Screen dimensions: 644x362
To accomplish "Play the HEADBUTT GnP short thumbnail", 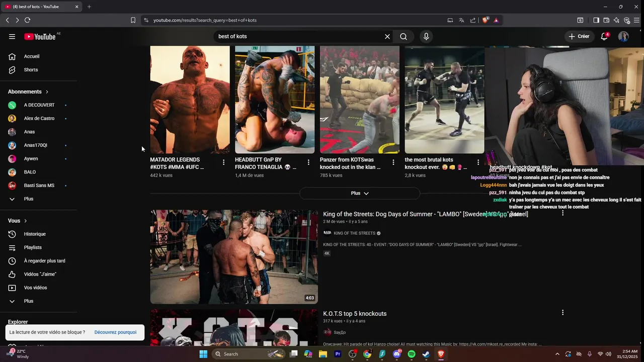I will [x=275, y=100].
